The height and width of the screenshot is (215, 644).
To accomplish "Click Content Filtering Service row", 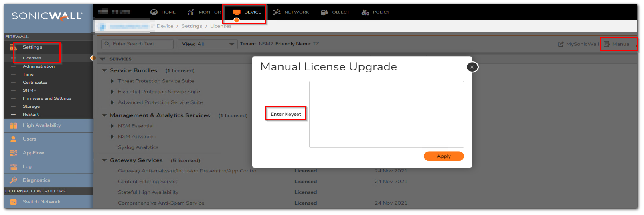I will point(148,182).
